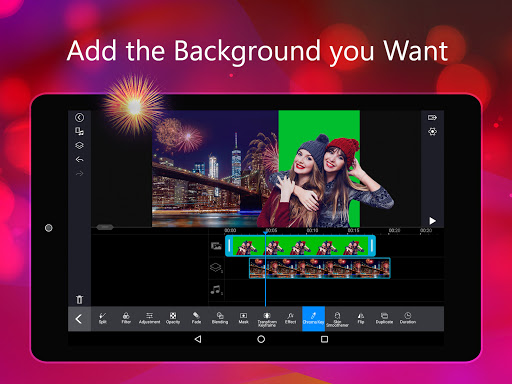Select the Mask tool
The image size is (512, 384).
[x=243, y=319]
